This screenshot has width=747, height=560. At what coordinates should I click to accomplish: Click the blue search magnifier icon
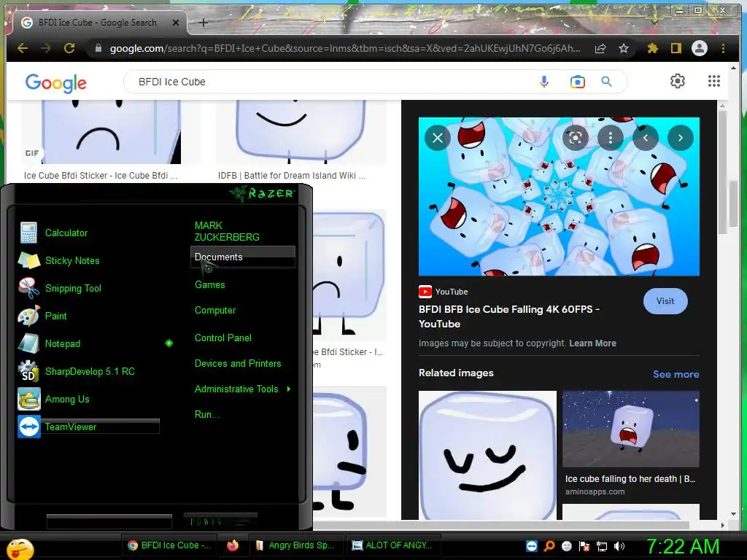pyautogui.click(x=606, y=82)
